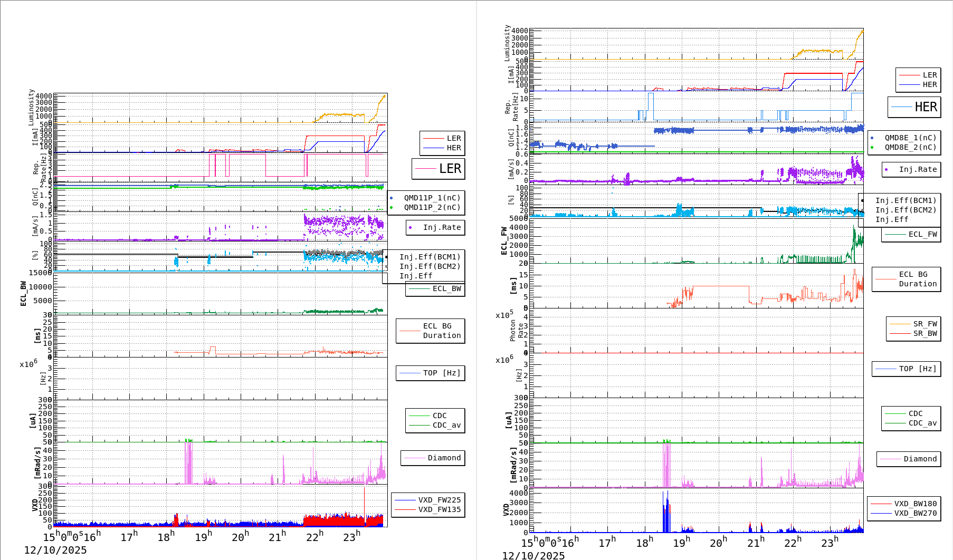953x560 pixels.
Task: Pick the blue VXD_FW225 legend line
Action: (x=405, y=500)
